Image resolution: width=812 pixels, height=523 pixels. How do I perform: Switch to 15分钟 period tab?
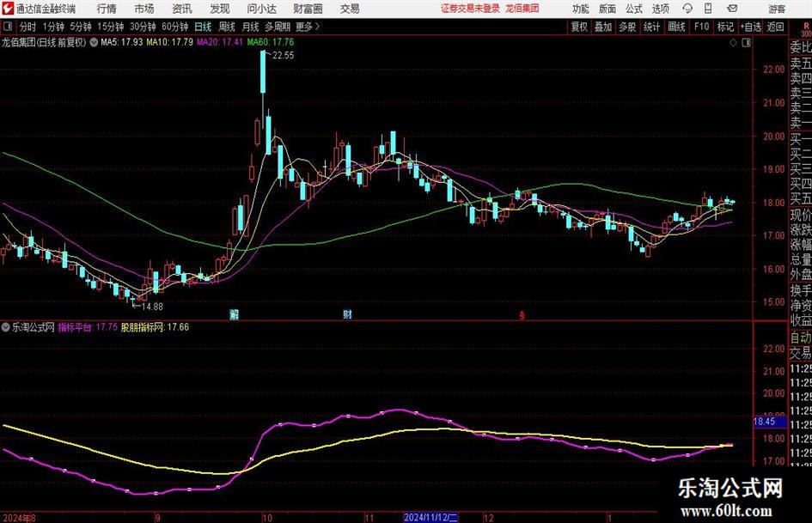click(x=110, y=27)
